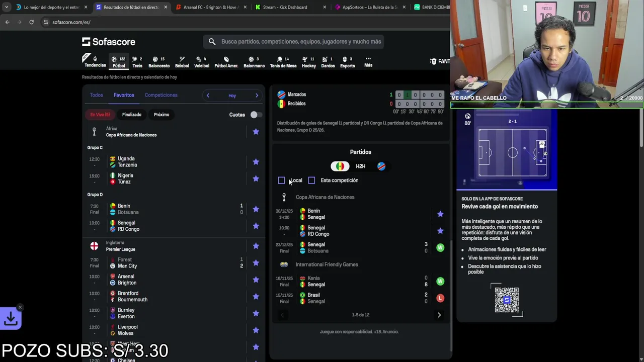Open the Copa Africana de Naciones league link
Screen dimensions: 644x362
coord(131,135)
